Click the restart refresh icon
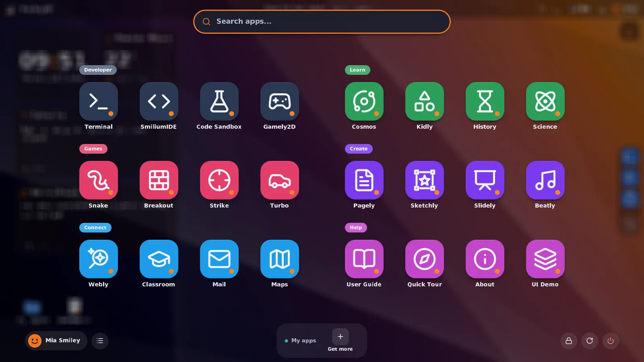Screen dimensions: 644x362 click(x=590, y=341)
